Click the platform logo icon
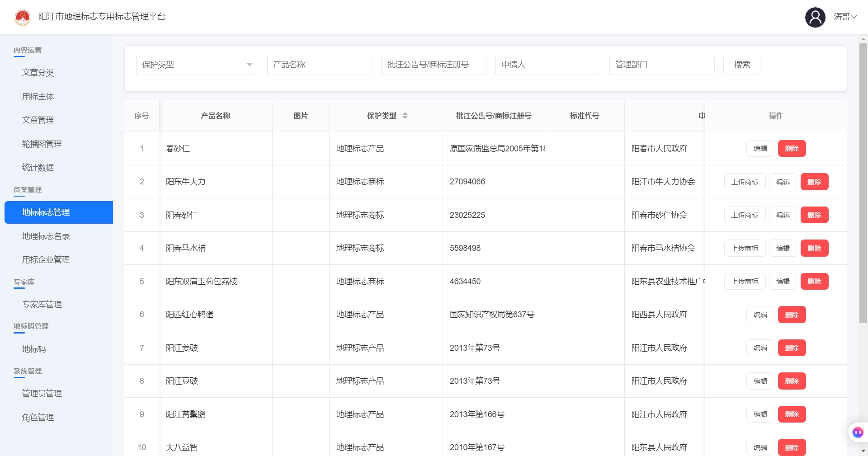The width and height of the screenshot is (868, 456). [x=23, y=17]
